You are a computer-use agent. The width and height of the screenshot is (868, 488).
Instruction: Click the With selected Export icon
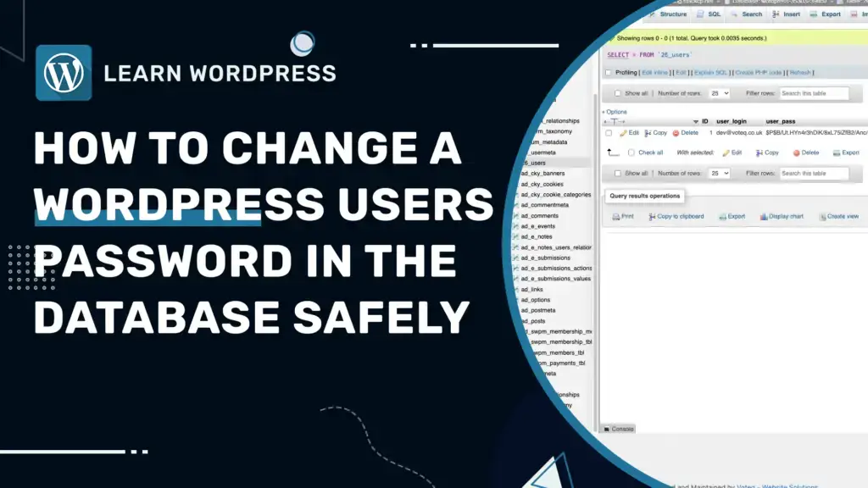pyautogui.click(x=837, y=153)
